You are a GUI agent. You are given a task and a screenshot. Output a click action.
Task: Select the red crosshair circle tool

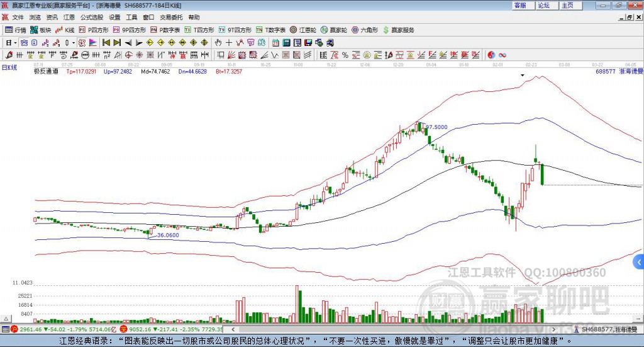[x=128, y=55]
